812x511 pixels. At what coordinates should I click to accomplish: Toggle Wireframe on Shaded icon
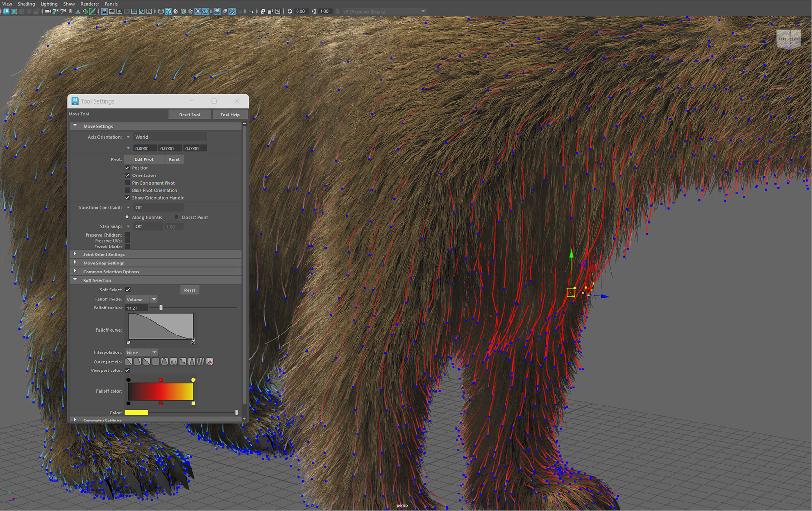183,11
